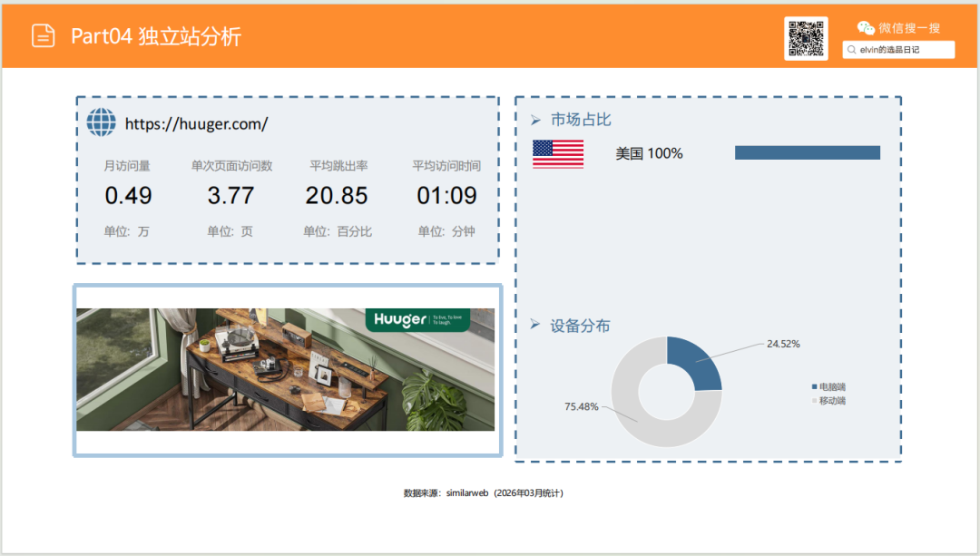Screen dimensions: 980x556
Task: Click the magnifier icon in the search box
Action: point(849,50)
